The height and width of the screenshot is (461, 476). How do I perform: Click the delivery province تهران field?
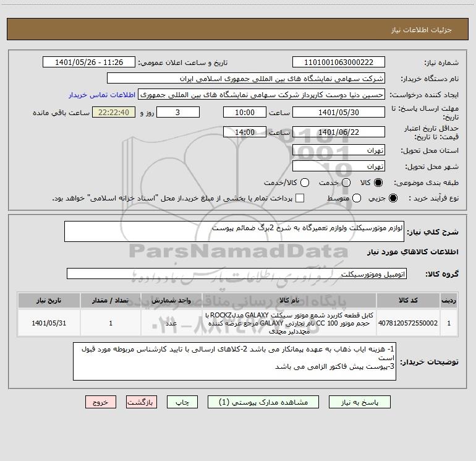click(x=339, y=150)
